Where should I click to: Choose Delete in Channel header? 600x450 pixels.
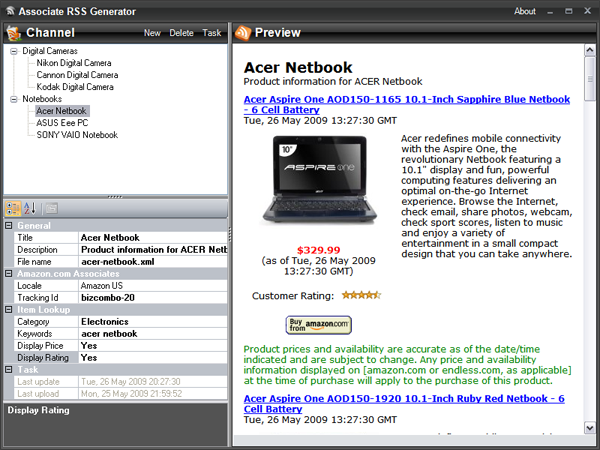181,33
